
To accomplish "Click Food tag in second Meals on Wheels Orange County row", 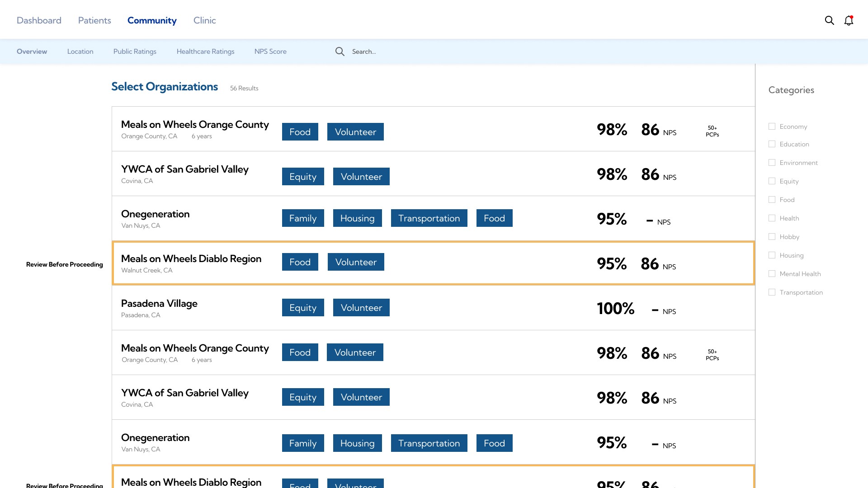I will pos(300,352).
